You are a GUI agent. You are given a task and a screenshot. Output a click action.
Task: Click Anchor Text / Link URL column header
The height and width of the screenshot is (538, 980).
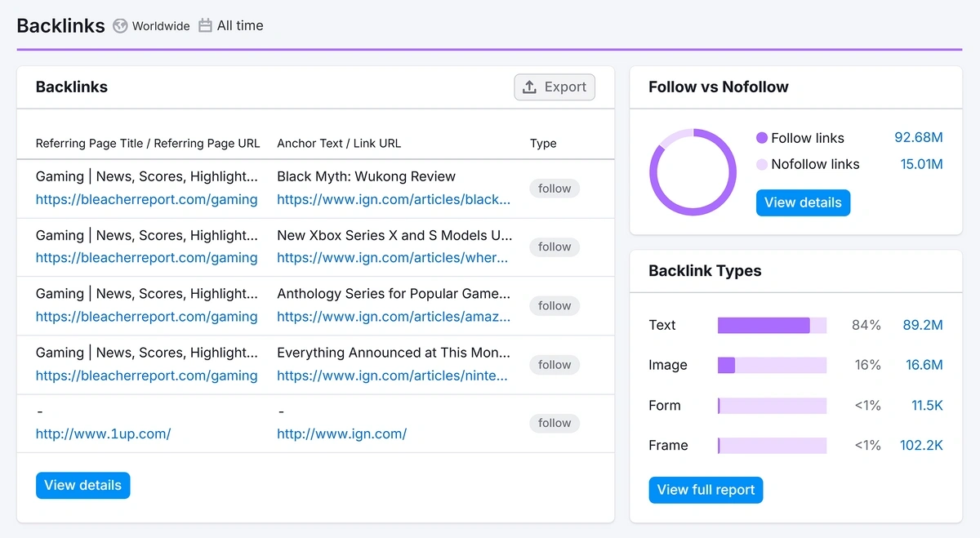coord(339,143)
